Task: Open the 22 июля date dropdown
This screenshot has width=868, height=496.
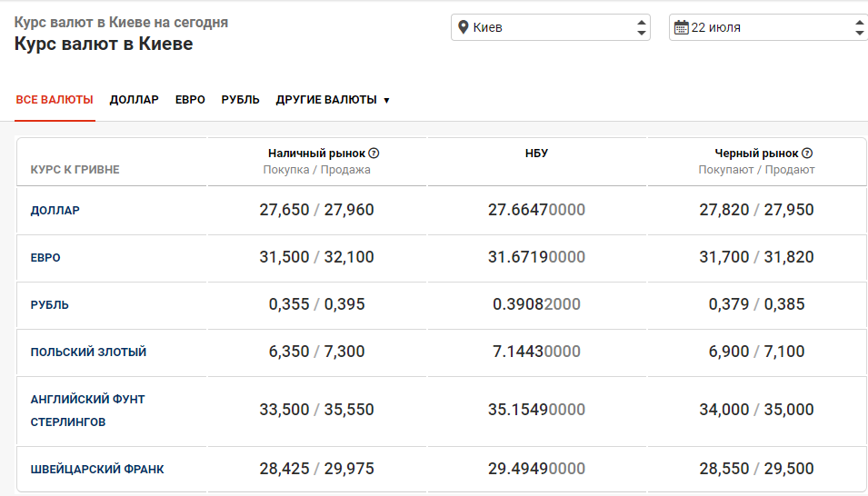Action: pyautogui.click(x=770, y=27)
